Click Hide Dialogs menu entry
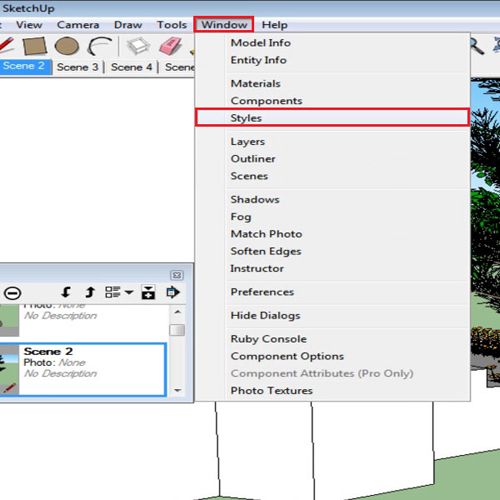The image size is (500, 500). point(333,315)
